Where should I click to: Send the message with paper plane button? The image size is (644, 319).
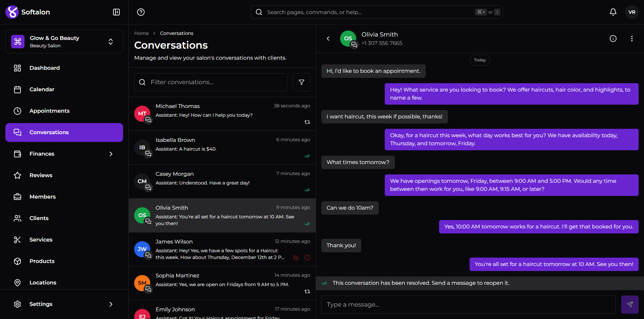tap(630, 305)
